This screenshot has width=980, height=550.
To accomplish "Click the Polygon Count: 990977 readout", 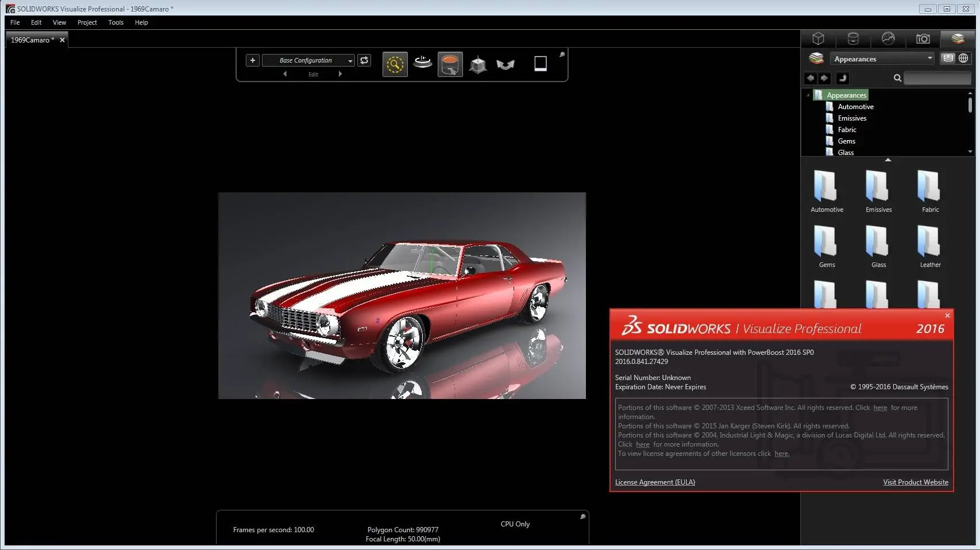I will 403,530.
